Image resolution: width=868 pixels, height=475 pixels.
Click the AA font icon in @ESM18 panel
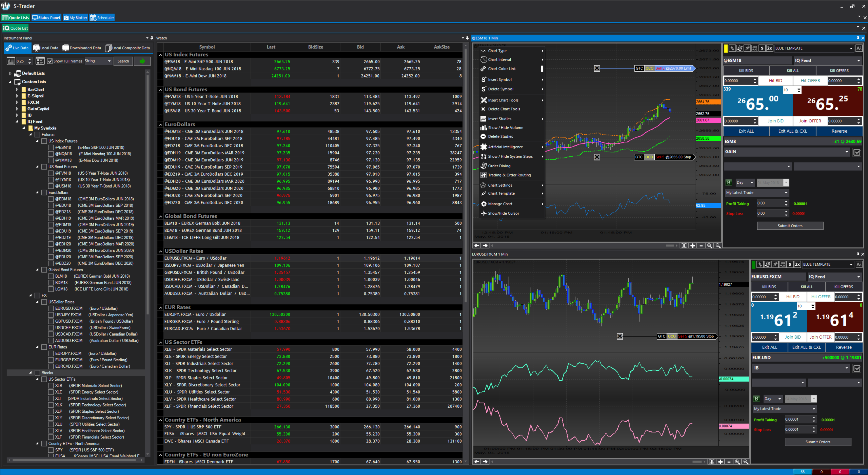coord(859,49)
